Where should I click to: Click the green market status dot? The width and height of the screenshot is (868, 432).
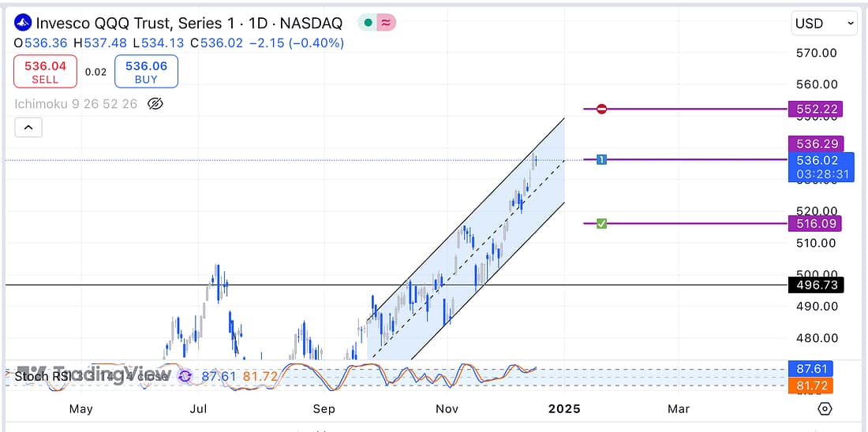tap(368, 24)
